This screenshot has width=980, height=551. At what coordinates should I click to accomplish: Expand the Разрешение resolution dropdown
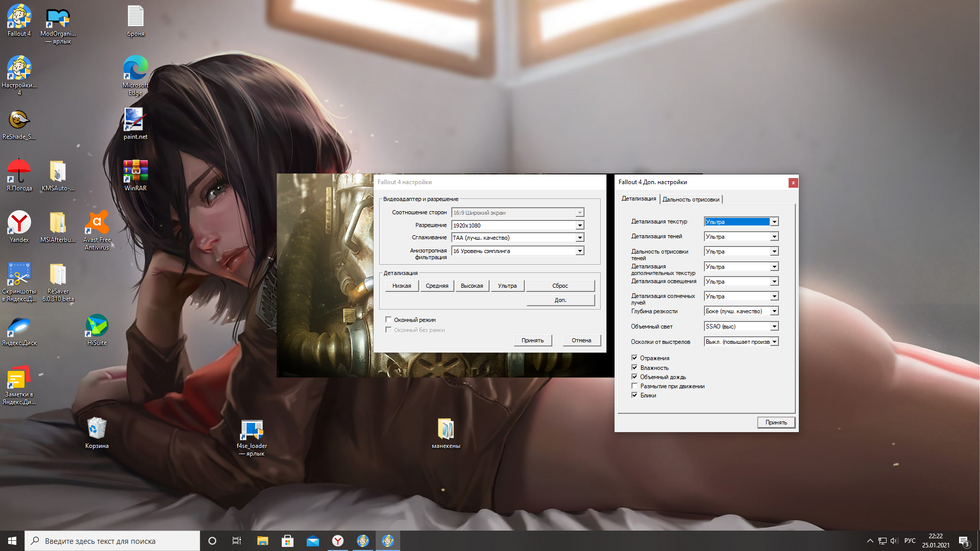click(x=580, y=226)
